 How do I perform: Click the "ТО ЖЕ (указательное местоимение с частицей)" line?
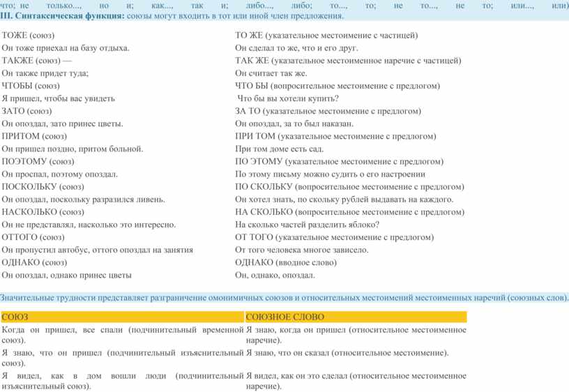point(326,35)
